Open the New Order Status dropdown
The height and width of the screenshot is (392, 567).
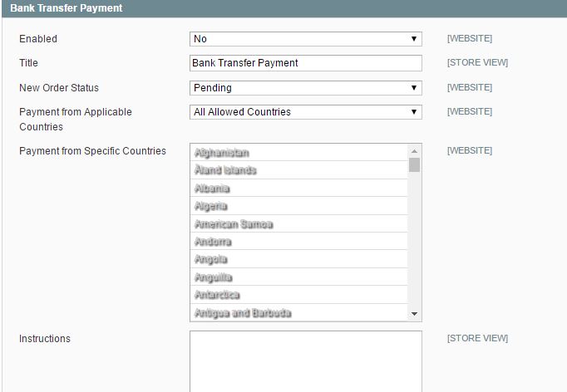pyautogui.click(x=306, y=88)
